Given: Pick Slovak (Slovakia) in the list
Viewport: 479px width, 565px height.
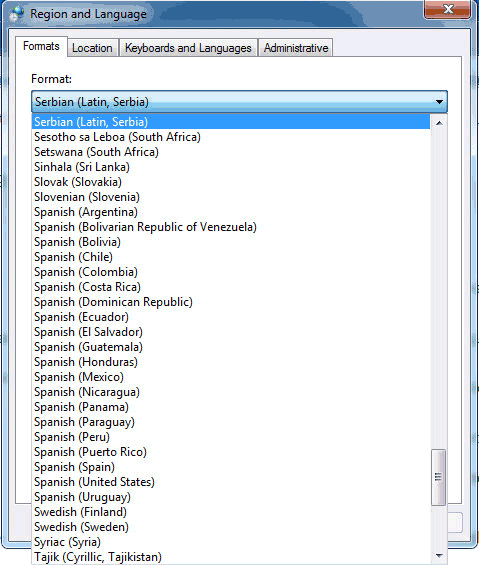Looking at the screenshot, I should pos(231,182).
